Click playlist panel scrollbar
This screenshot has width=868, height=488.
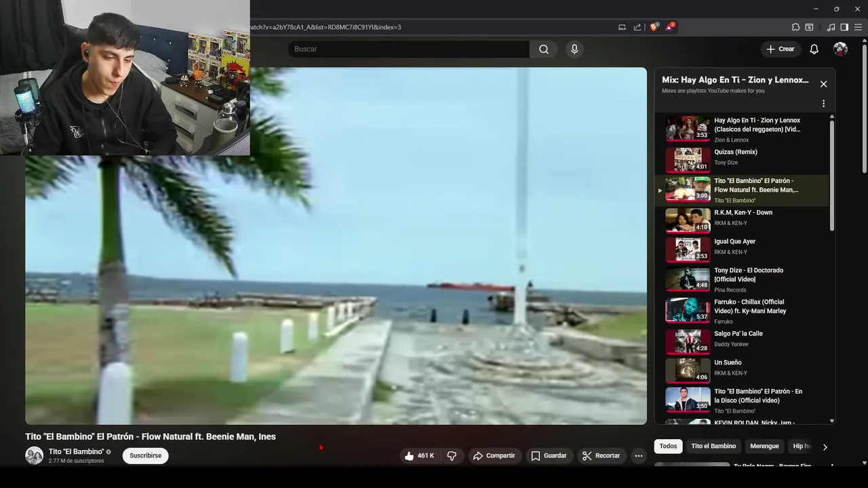click(x=832, y=176)
